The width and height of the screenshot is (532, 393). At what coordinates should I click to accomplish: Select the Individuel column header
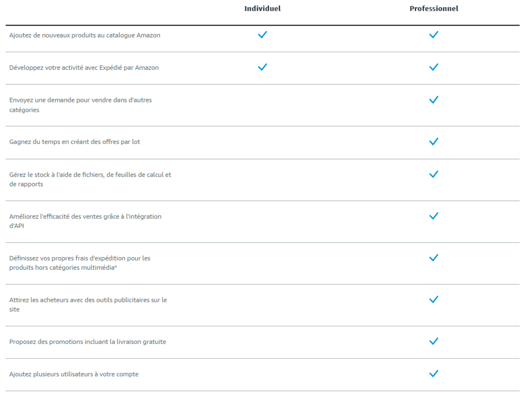262,9
